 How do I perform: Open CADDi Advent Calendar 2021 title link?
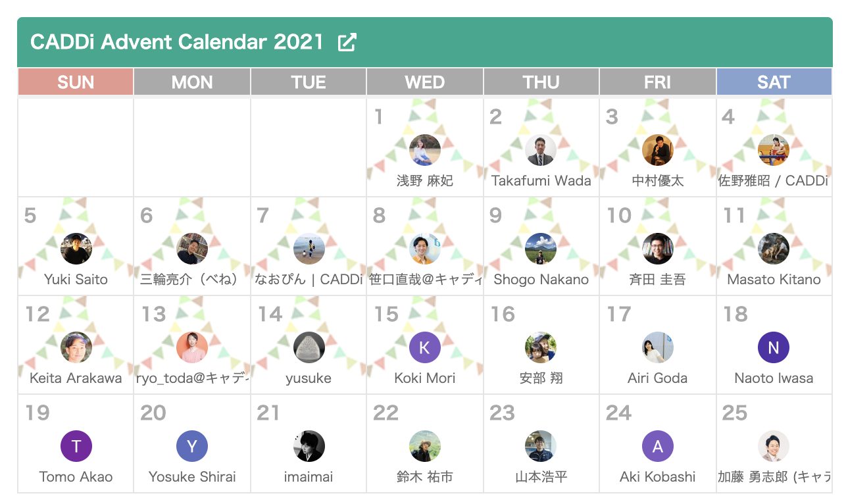pyautogui.click(x=177, y=43)
